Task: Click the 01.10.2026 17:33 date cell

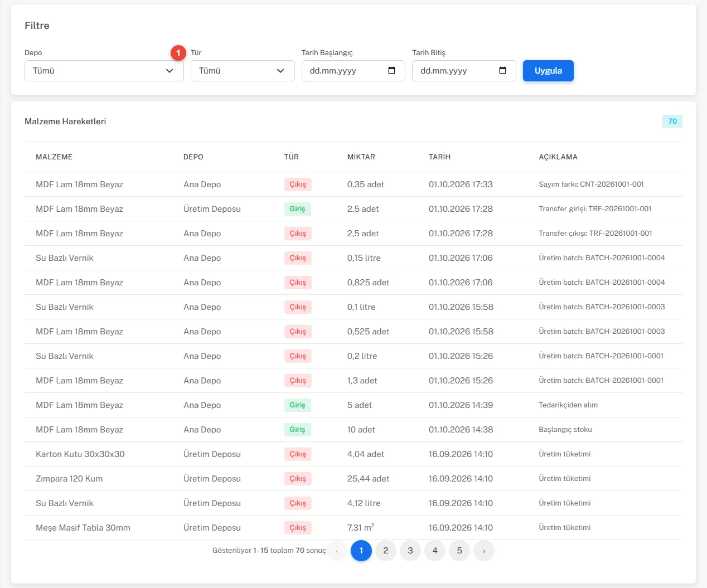Action: click(461, 184)
